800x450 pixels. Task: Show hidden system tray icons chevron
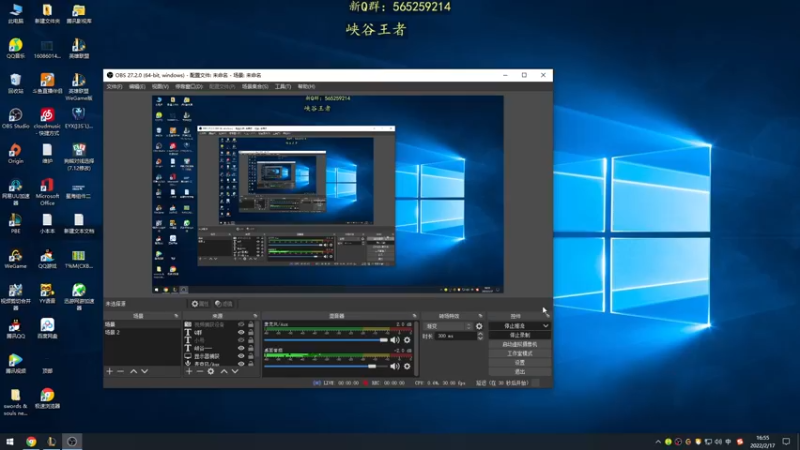click(x=658, y=442)
